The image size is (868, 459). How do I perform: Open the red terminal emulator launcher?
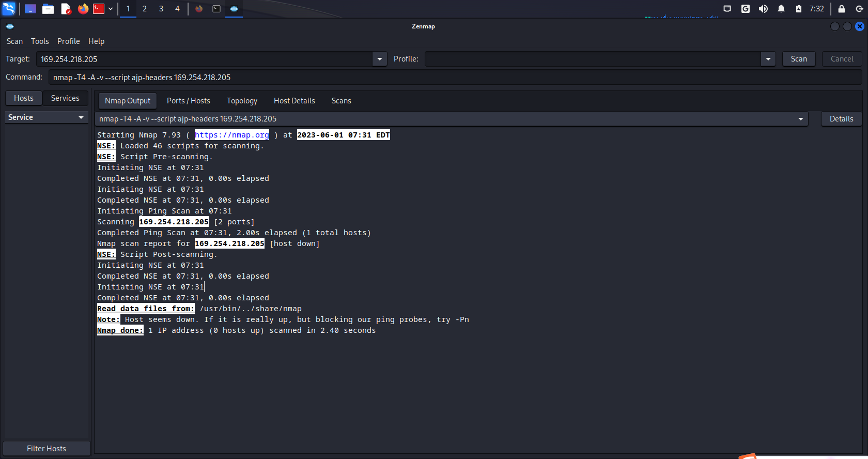point(99,9)
